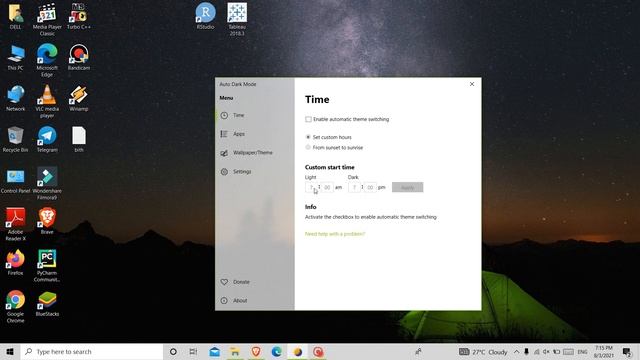The width and height of the screenshot is (640, 360).
Task: Open Edge from the taskbar
Action: point(277,351)
